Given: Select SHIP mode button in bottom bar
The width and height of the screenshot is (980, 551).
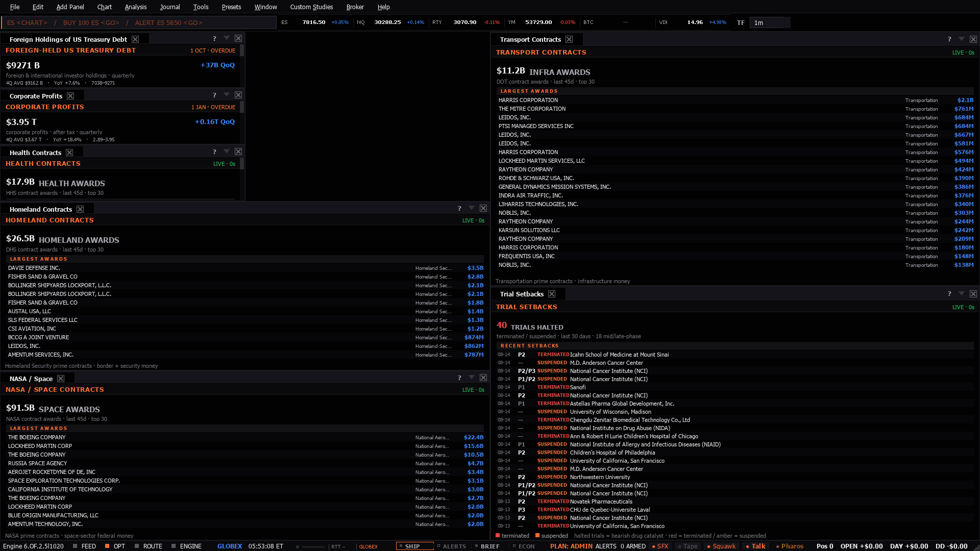Looking at the screenshot, I should 414,546.
